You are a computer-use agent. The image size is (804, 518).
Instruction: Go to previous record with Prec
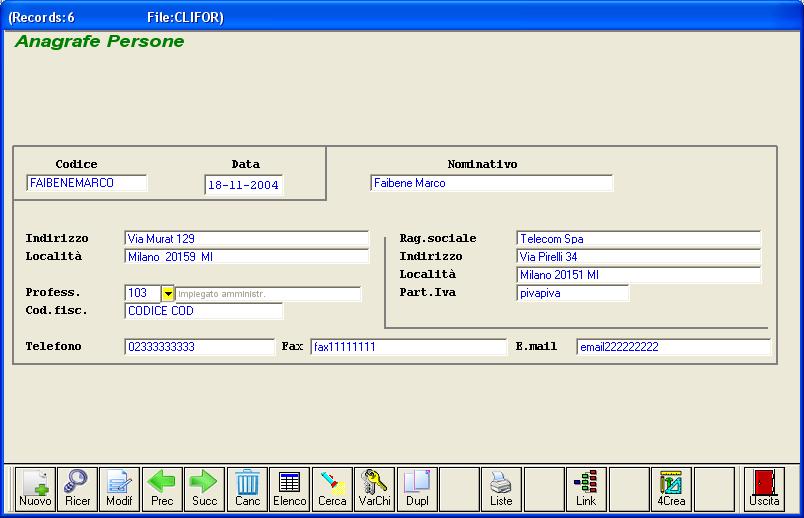point(162,487)
